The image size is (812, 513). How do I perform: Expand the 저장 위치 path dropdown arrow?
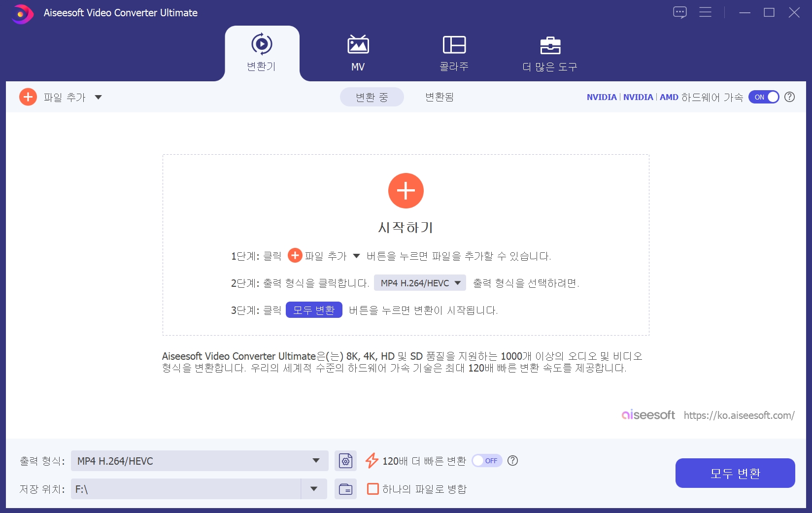tap(314, 489)
